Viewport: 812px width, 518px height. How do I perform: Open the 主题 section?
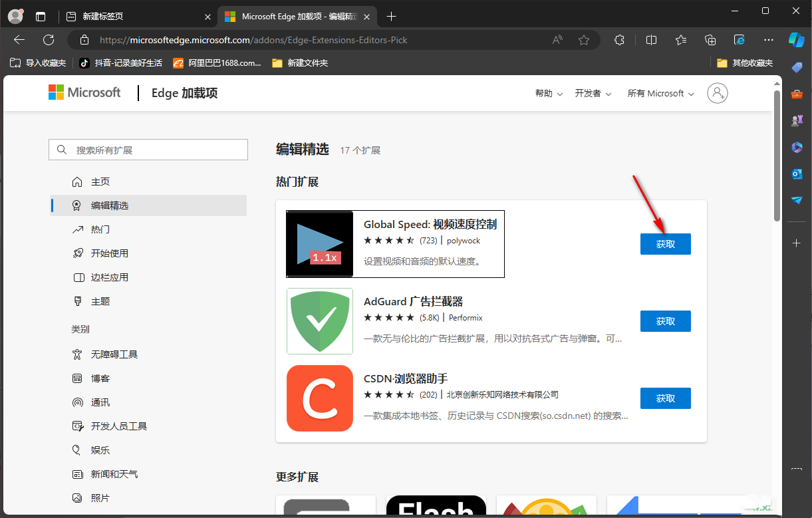click(x=148, y=301)
